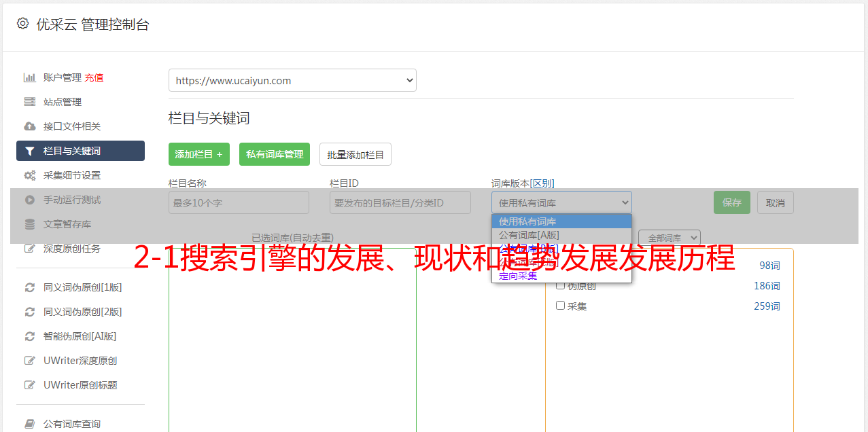Click the 采集细节设置 gears icon

pos(30,175)
